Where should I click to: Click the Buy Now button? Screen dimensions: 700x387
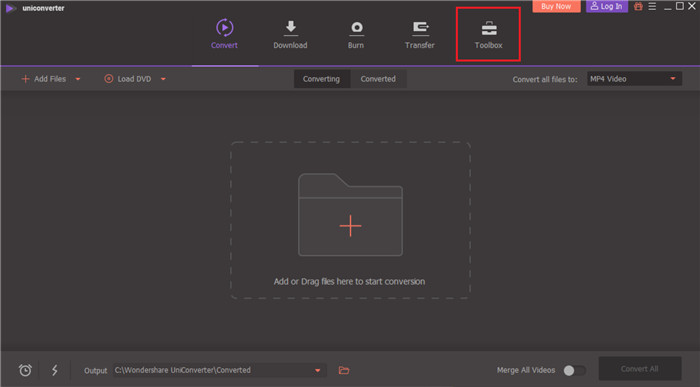click(556, 6)
